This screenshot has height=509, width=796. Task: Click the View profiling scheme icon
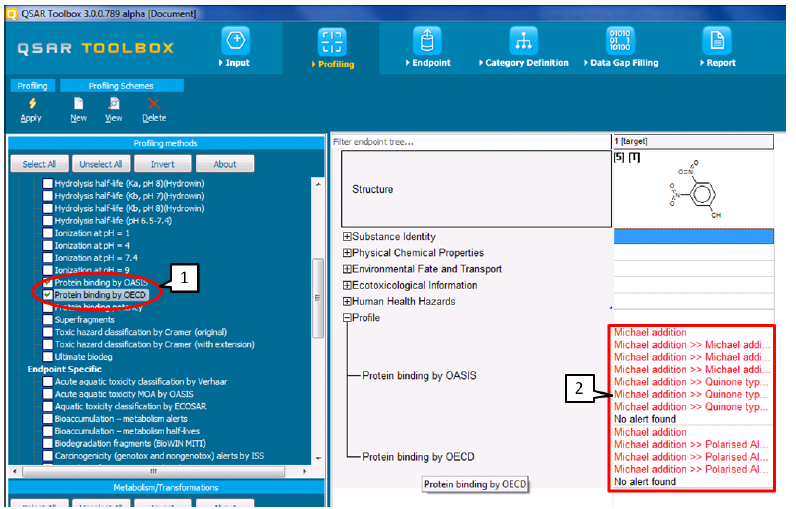point(114,104)
